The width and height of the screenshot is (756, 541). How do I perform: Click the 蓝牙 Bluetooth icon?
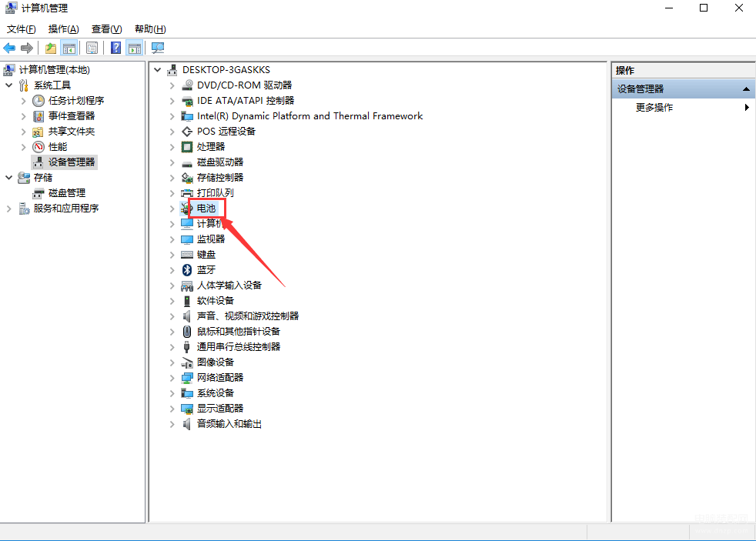[x=187, y=270]
